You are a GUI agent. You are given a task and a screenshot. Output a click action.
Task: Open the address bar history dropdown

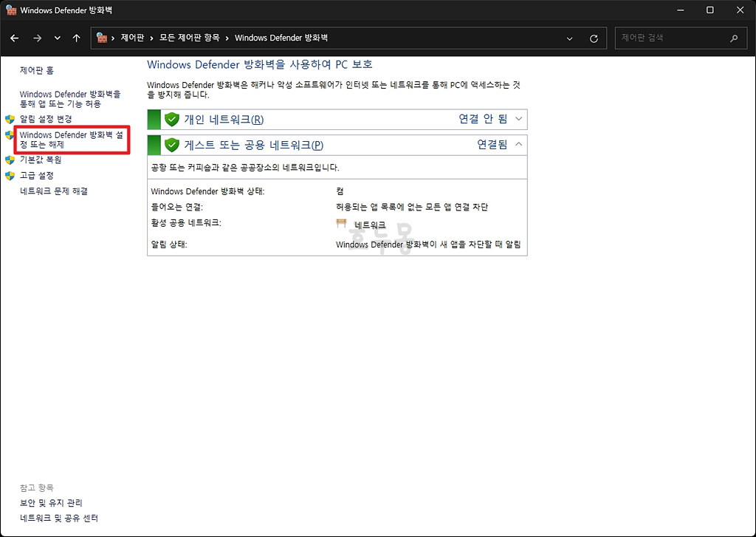click(x=569, y=38)
